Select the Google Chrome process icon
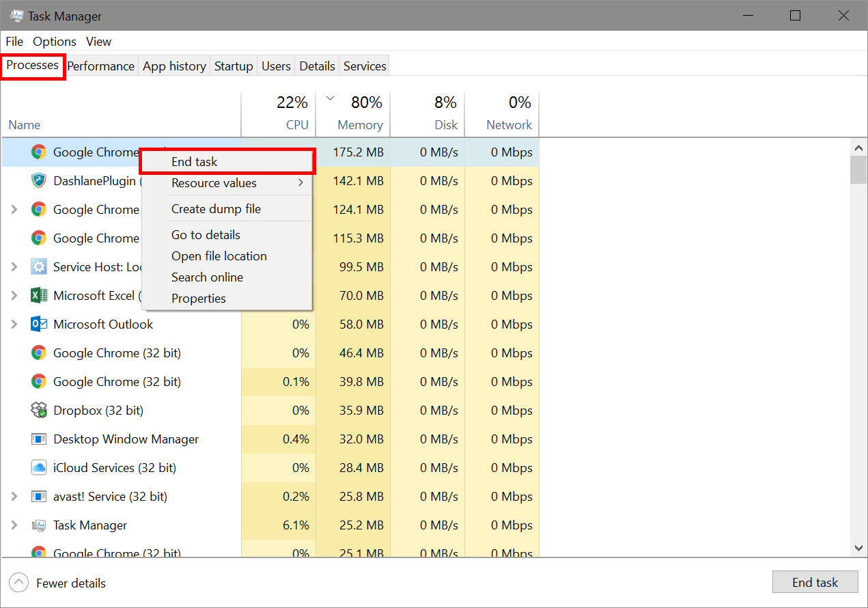The height and width of the screenshot is (608, 868). pyautogui.click(x=40, y=152)
